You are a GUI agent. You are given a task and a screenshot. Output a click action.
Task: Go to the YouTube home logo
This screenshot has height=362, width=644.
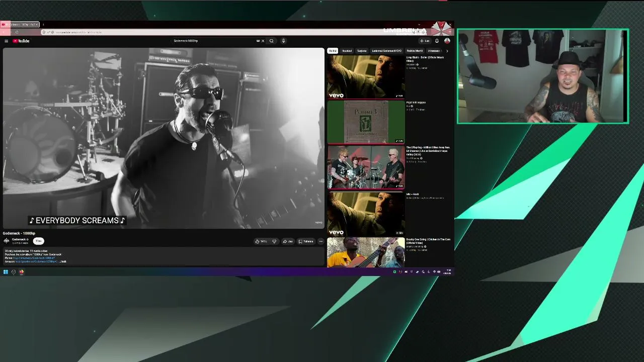coord(21,41)
